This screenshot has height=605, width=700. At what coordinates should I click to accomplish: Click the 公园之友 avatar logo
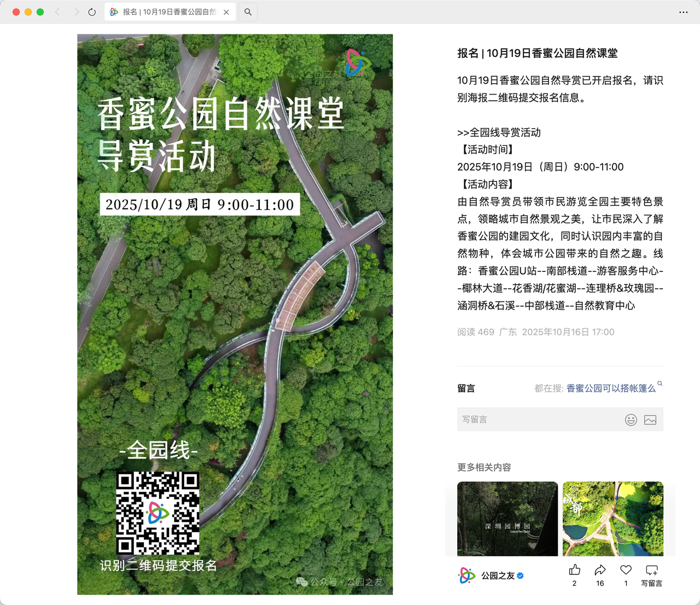tap(466, 575)
